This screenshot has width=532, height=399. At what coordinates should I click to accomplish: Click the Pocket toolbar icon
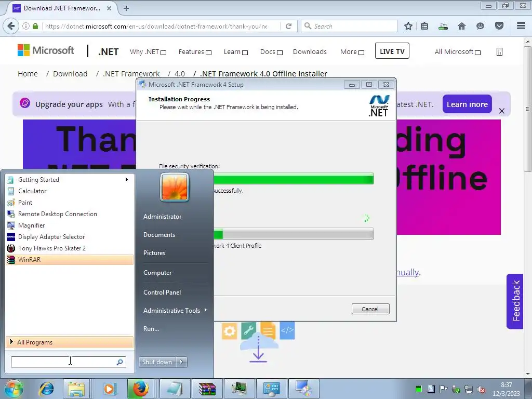[499, 26]
